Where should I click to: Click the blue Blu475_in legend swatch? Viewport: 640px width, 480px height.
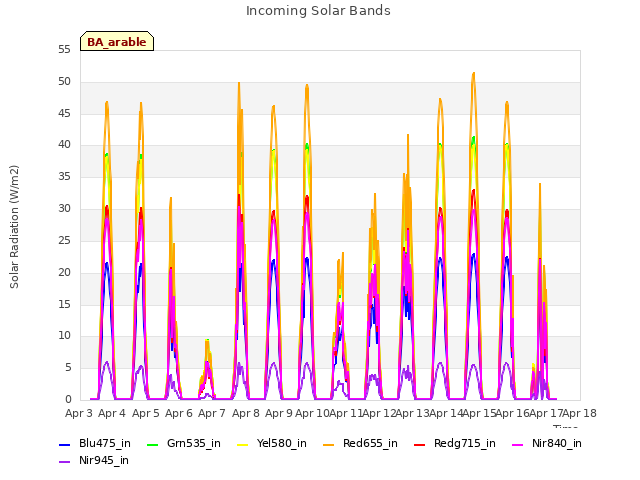tap(64, 444)
